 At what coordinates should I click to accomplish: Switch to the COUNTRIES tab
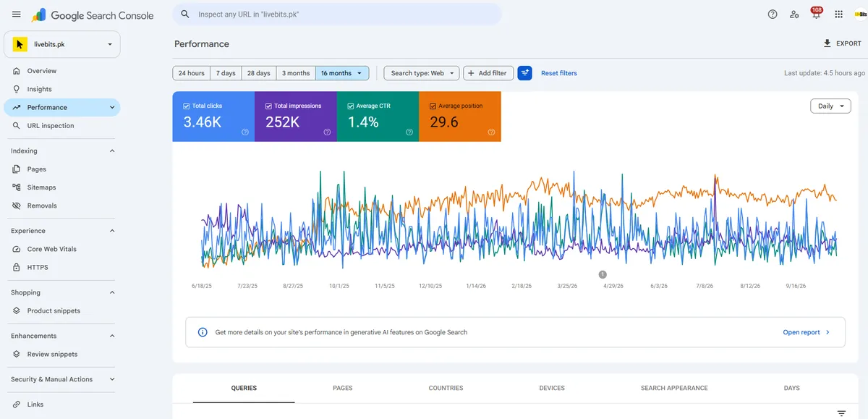[446, 389]
